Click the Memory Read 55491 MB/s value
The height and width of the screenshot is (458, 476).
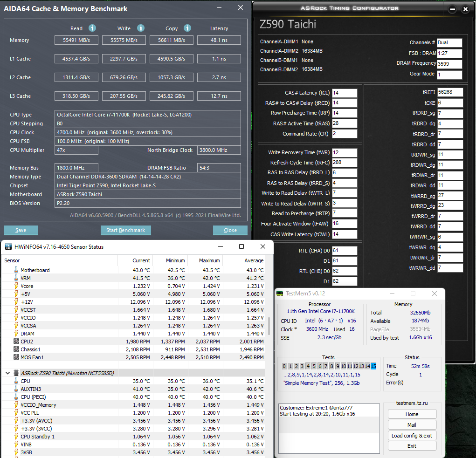(x=76, y=40)
